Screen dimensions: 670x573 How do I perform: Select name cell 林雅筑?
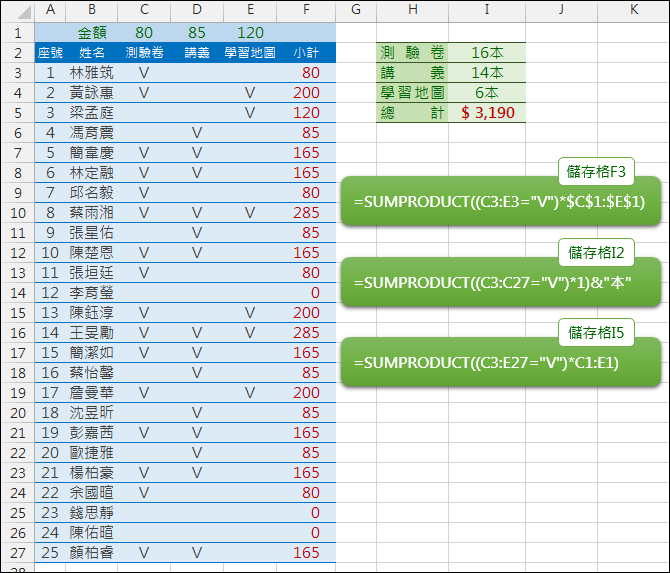pos(92,73)
